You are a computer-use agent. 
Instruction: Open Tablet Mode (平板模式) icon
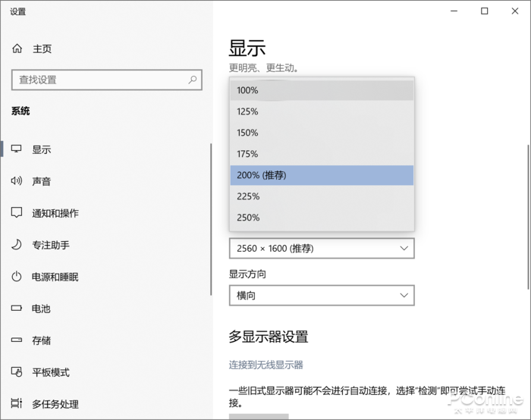pyautogui.click(x=17, y=372)
